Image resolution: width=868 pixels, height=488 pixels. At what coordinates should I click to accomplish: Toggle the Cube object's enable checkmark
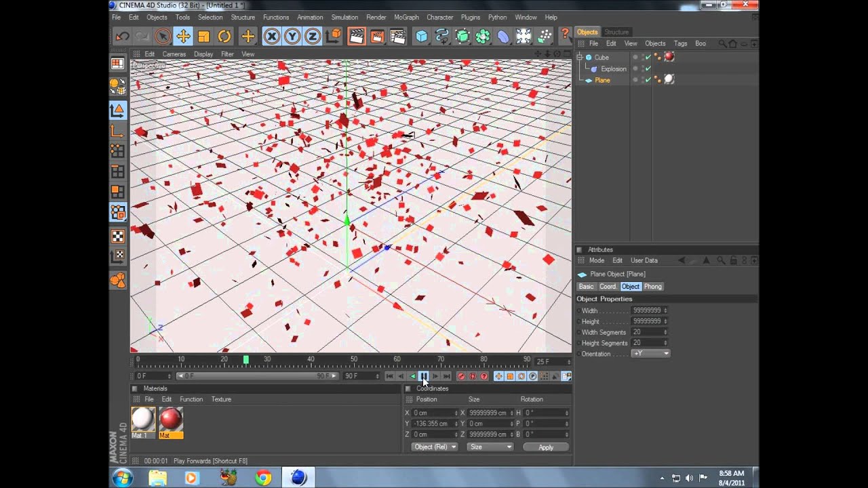coord(648,58)
